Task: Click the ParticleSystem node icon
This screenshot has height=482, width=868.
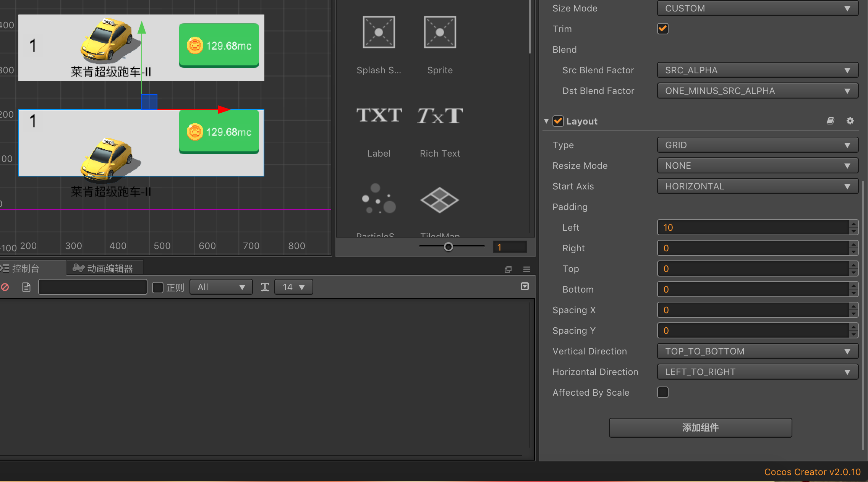Action: coord(379,199)
